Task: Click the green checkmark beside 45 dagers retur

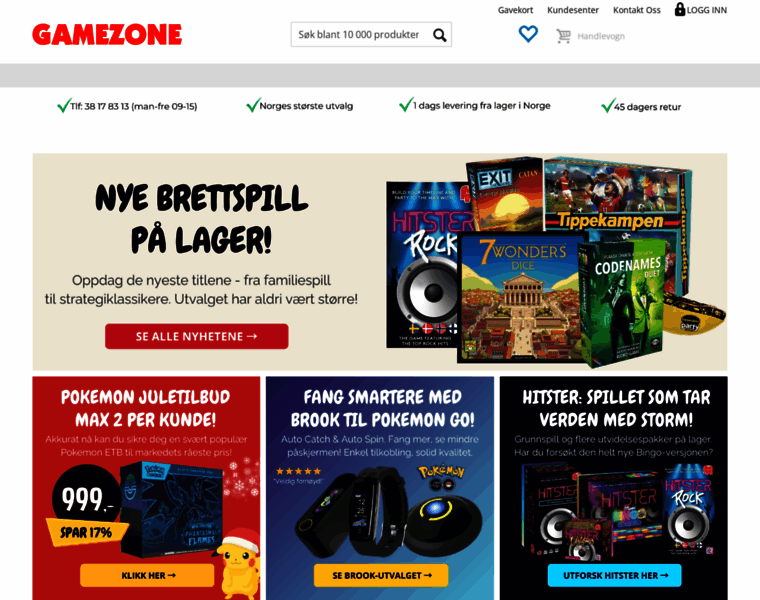Action: [607, 105]
